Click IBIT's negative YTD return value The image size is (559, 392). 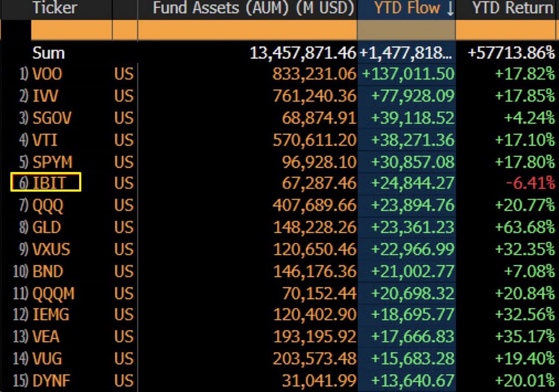(530, 183)
